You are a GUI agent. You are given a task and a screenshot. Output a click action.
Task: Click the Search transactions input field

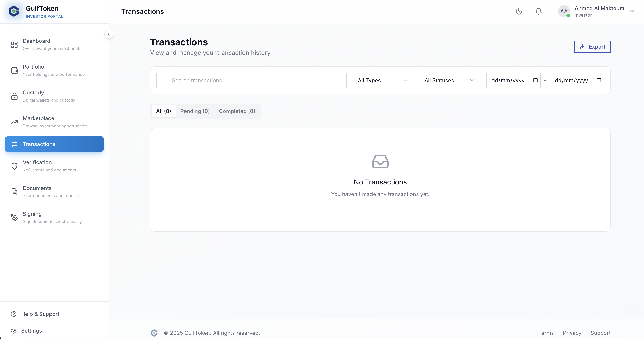[251, 80]
